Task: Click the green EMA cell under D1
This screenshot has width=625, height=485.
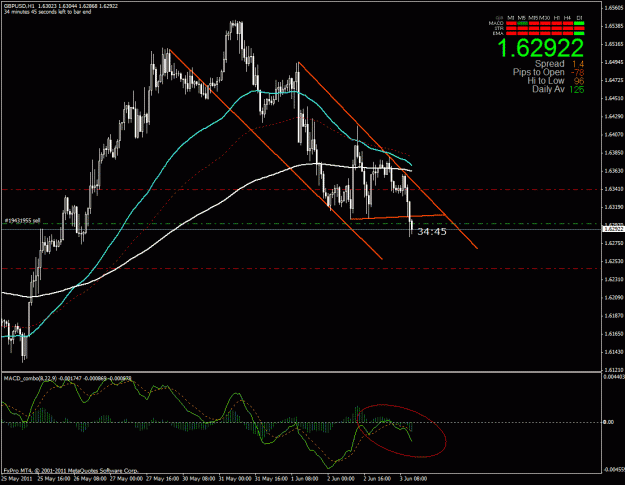Action: [579, 33]
